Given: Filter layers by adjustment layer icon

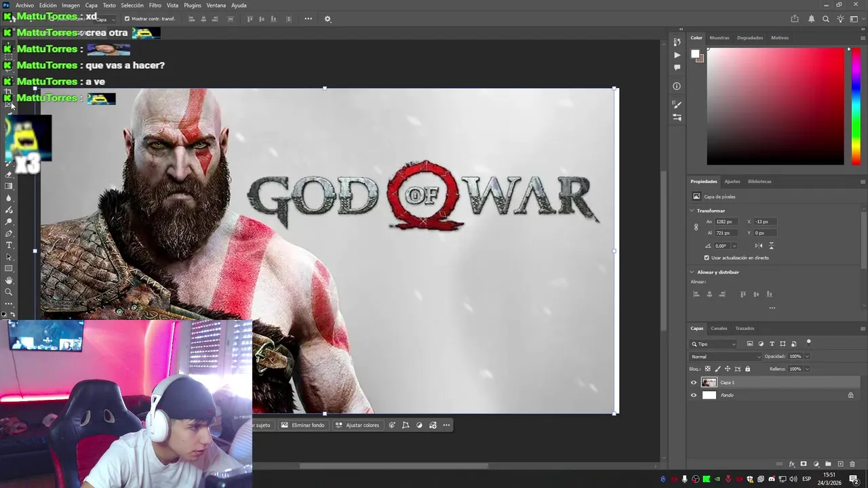Looking at the screenshot, I should (761, 344).
